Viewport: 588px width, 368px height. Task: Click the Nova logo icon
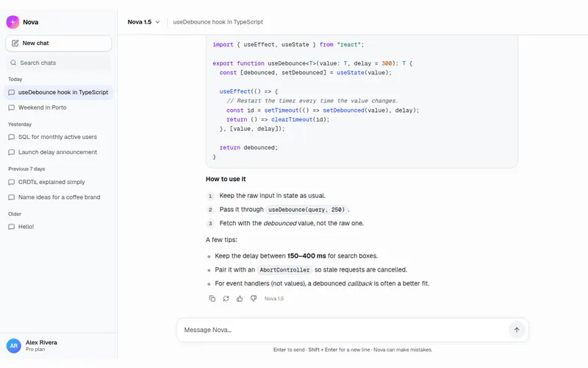[12, 22]
